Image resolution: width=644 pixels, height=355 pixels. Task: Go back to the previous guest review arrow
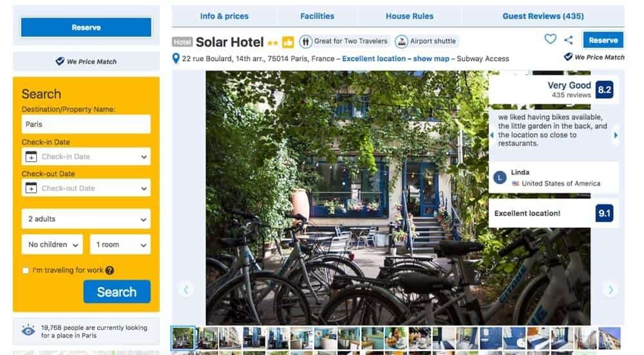(492, 135)
